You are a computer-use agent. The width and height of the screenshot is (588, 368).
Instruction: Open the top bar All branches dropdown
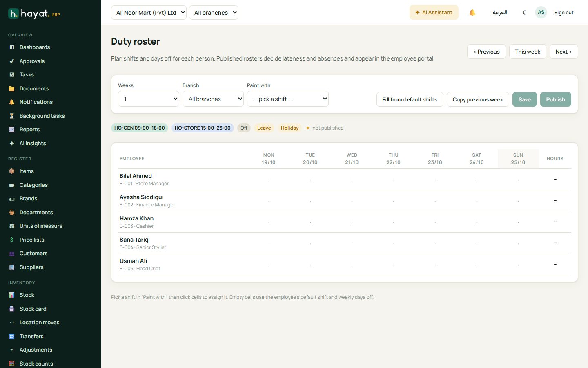click(x=214, y=13)
